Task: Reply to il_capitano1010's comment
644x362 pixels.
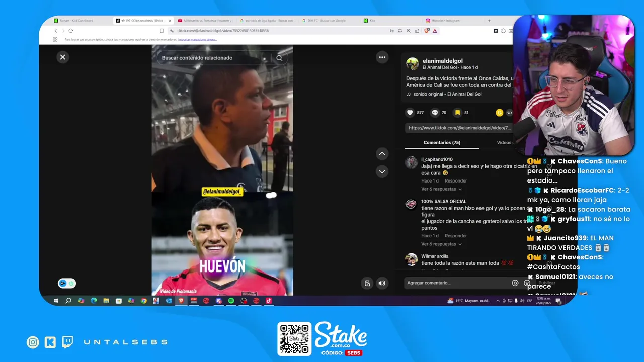Action: click(456, 180)
